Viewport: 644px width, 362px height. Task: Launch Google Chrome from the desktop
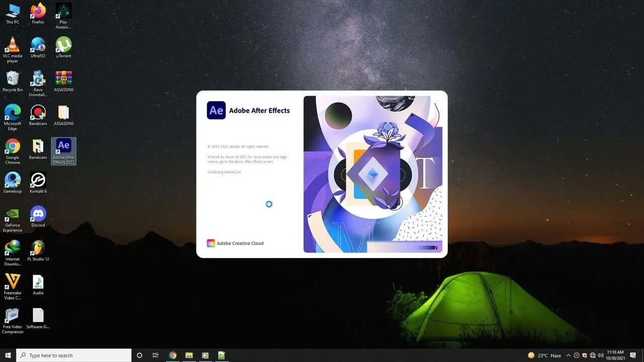[13, 151]
